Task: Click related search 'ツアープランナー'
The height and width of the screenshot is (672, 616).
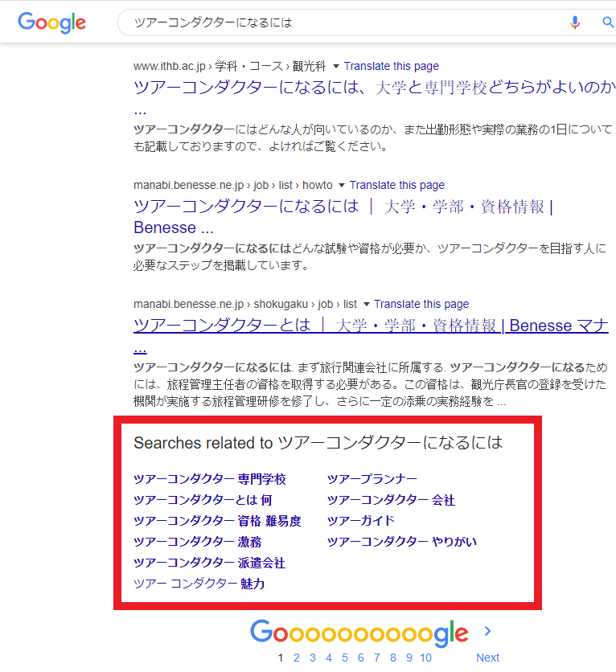Action: 372,479
